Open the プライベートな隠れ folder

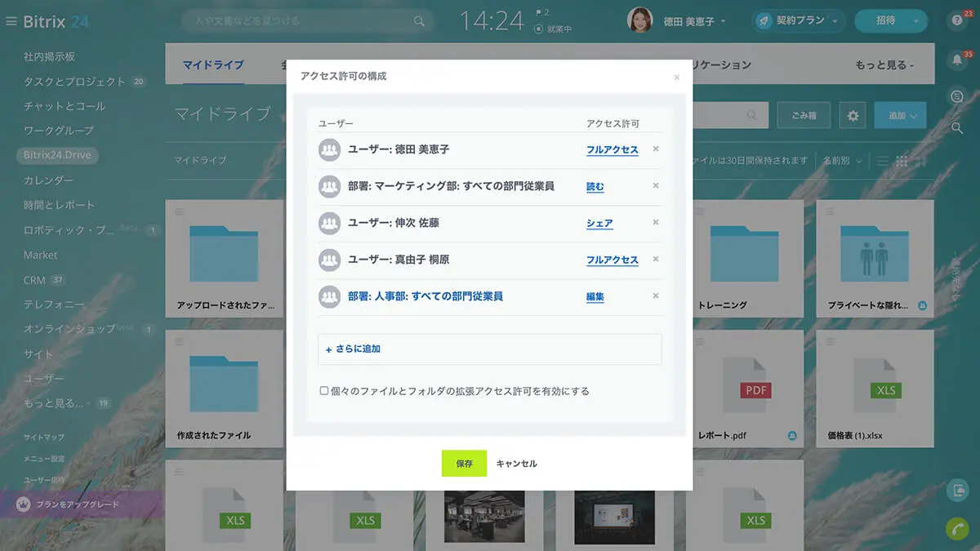[x=875, y=260]
